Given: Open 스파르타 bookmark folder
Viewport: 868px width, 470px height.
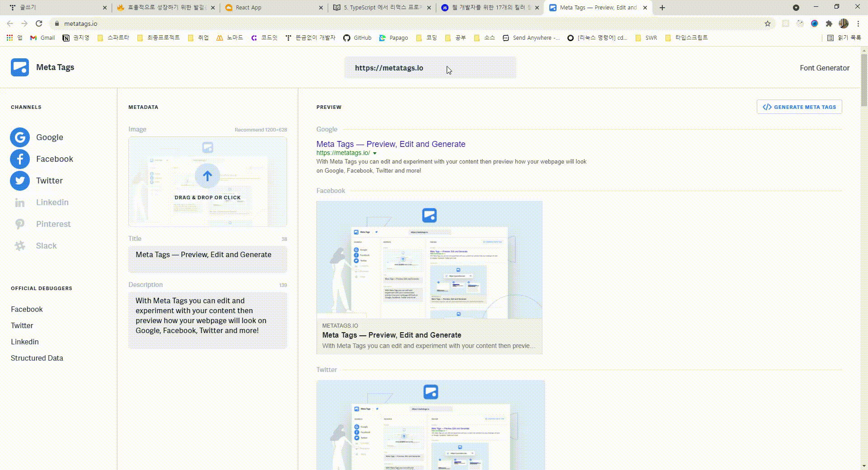Looking at the screenshot, I should (x=113, y=38).
